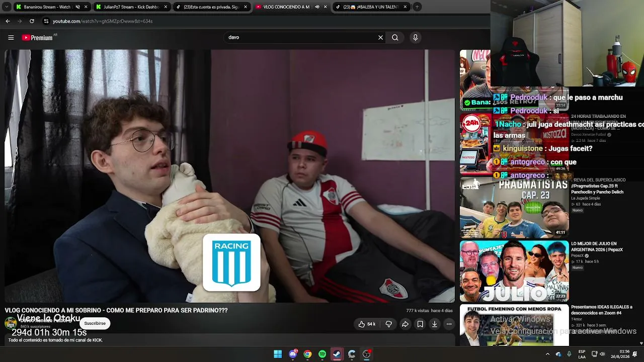Click the video title "VLOG CONOCIENDO A MI SOBRINO"
This screenshot has height=362, width=644.
116,310
